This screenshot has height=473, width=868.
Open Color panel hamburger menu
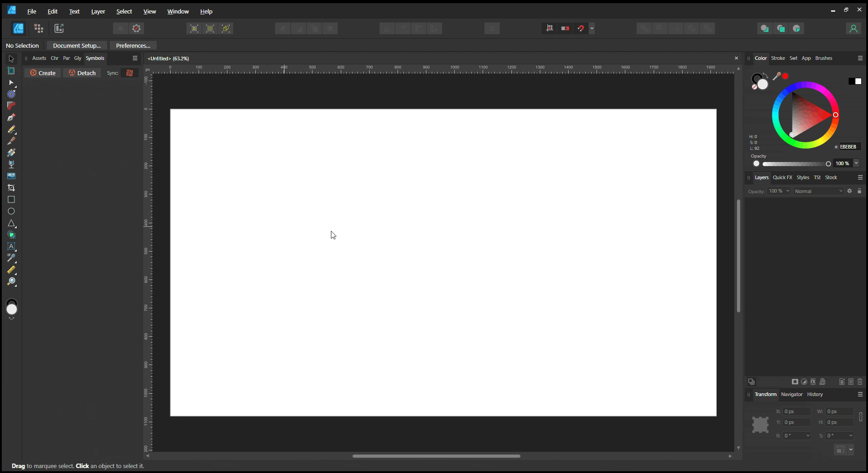click(860, 58)
